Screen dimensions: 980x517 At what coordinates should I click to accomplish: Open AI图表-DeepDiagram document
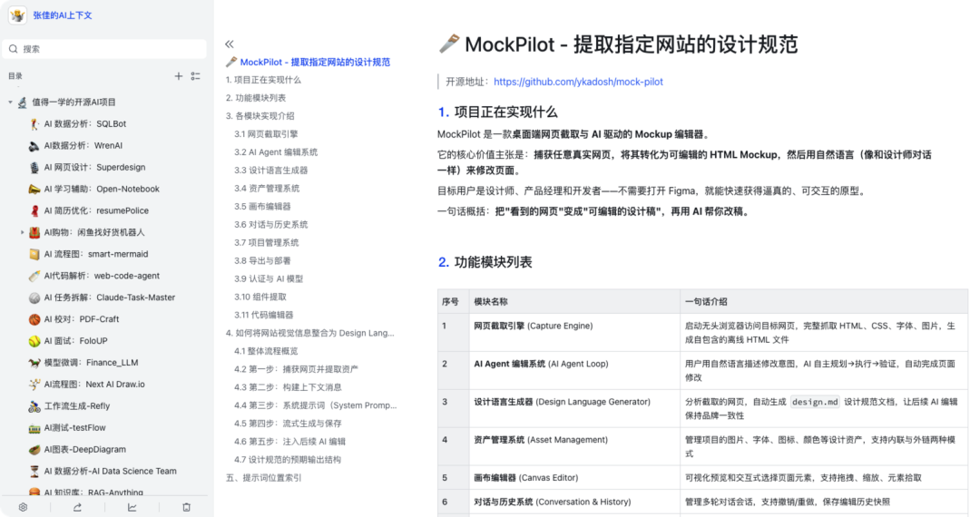click(x=85, y=450)
